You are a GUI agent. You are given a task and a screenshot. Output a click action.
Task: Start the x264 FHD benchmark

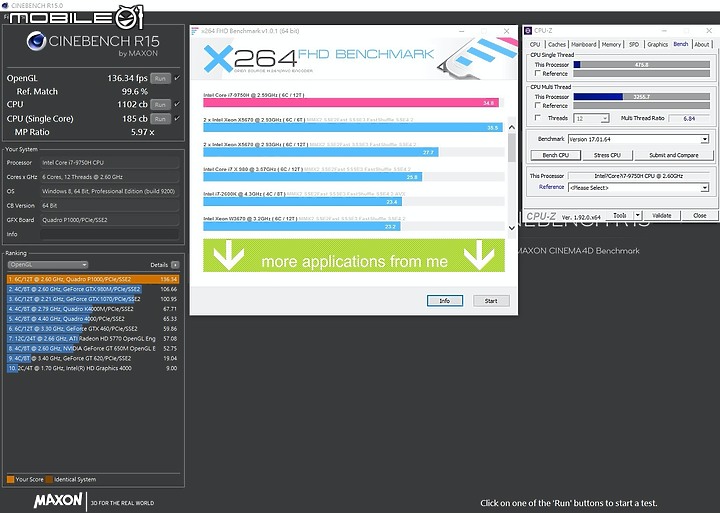click(491, 301)
